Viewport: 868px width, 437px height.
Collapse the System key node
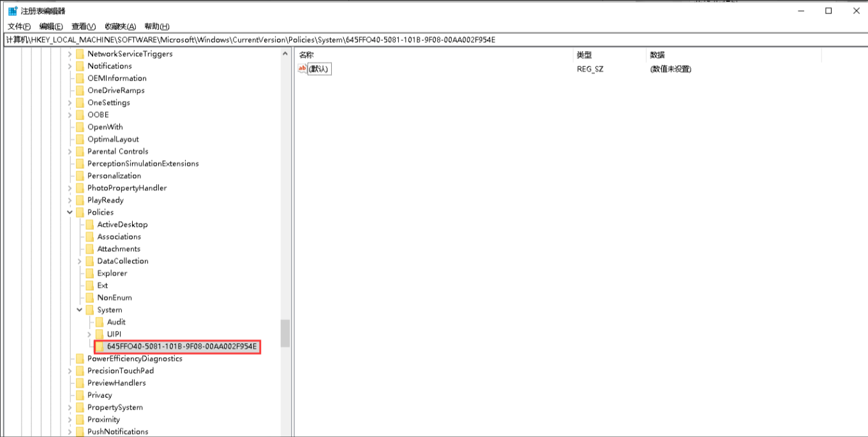click(80, 310)
